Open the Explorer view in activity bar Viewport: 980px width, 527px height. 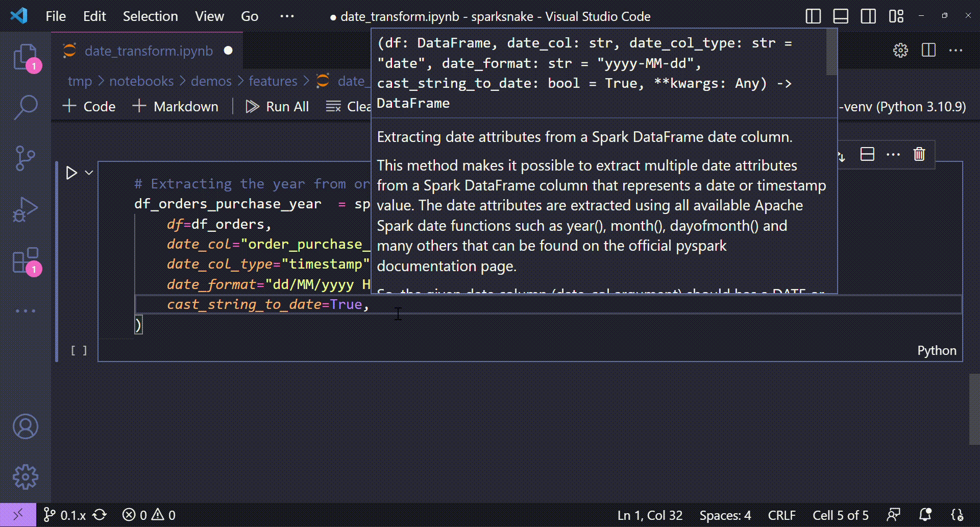point(26,57)
